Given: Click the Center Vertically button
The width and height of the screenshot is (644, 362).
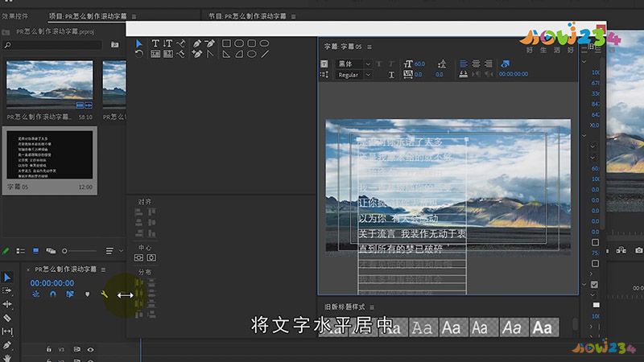Looking at the screenshot, I should pos(138,257).
